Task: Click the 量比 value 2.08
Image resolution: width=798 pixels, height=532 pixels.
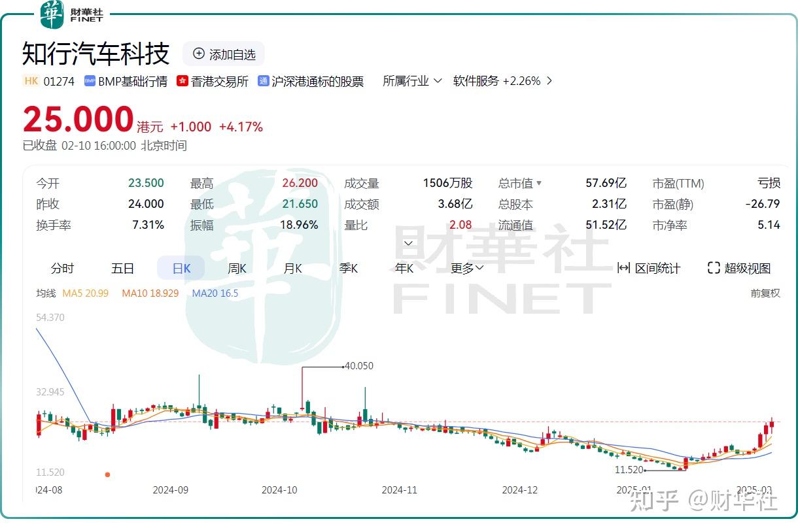Action: [461, 225]
